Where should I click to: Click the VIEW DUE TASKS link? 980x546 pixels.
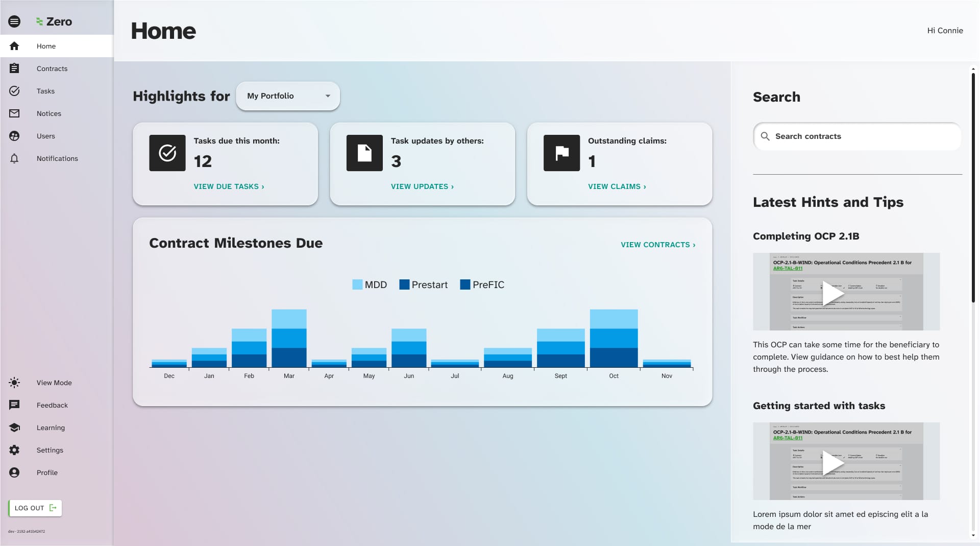[229, 186]
